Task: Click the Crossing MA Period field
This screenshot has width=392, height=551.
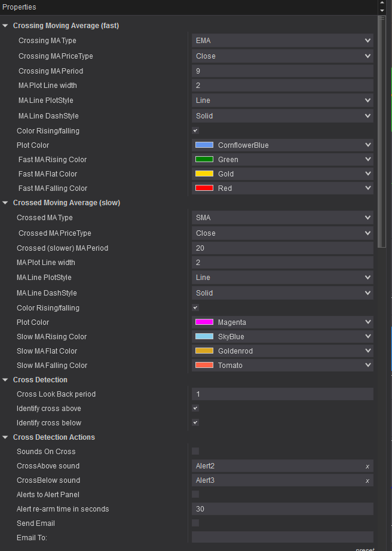Action: click(x=283, y=71)
